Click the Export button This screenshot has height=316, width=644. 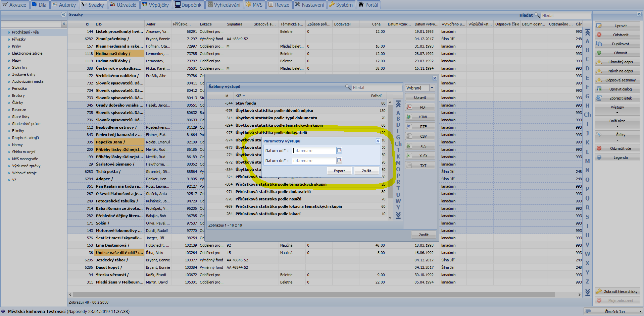click(339, 171)
